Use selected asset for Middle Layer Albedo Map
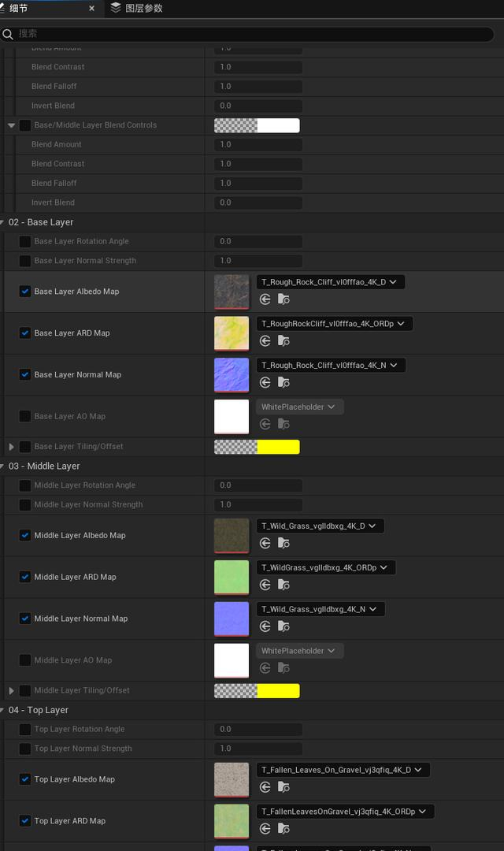Image resolution: width=504 pixels, height=851 pixels. pos(265,543)
